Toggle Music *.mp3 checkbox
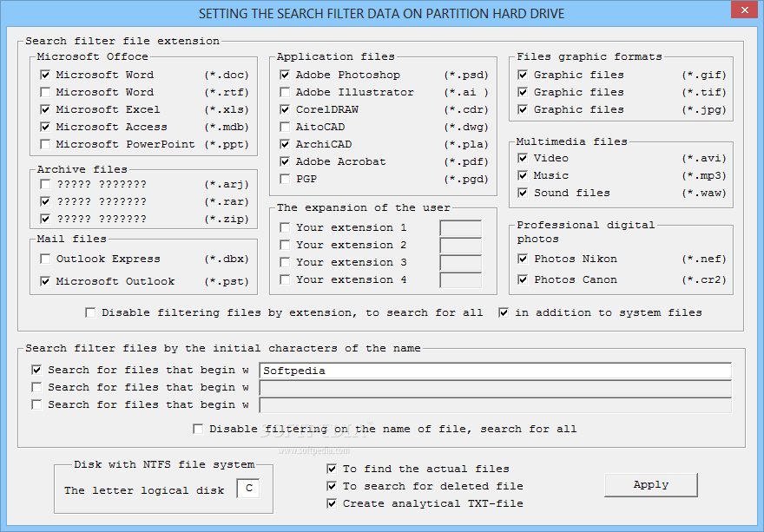 tap(523, 175)
